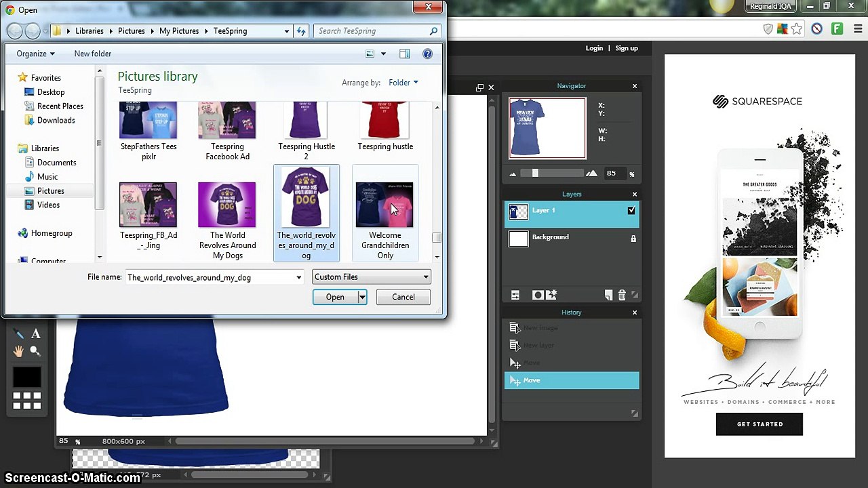The height and width of the screenshot is (488, 868).
Task: Expand the Open button dropdown arrow
Action: pos(362,297)
